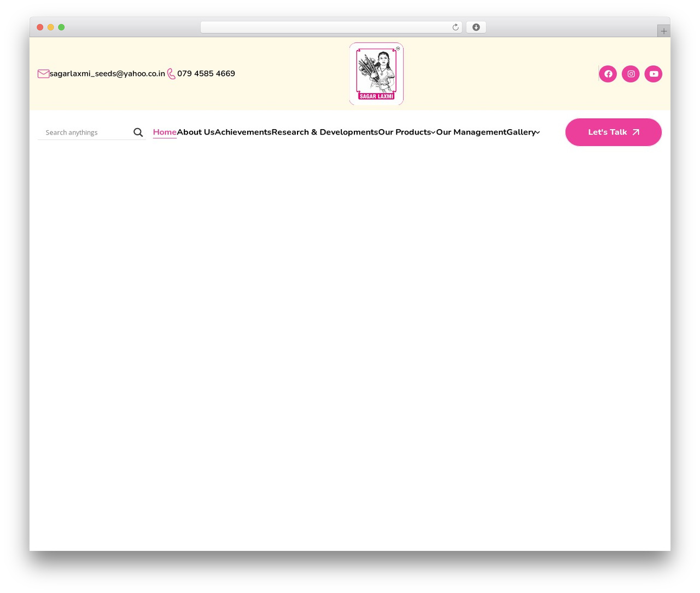Viewport: 700px width, 593px height.
Task: Expand the Gallery submenu arrow
Action: coord(538,132)
